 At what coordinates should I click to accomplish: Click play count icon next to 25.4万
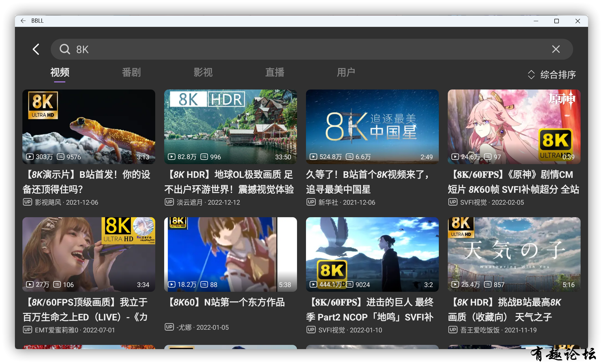(455, 284)
